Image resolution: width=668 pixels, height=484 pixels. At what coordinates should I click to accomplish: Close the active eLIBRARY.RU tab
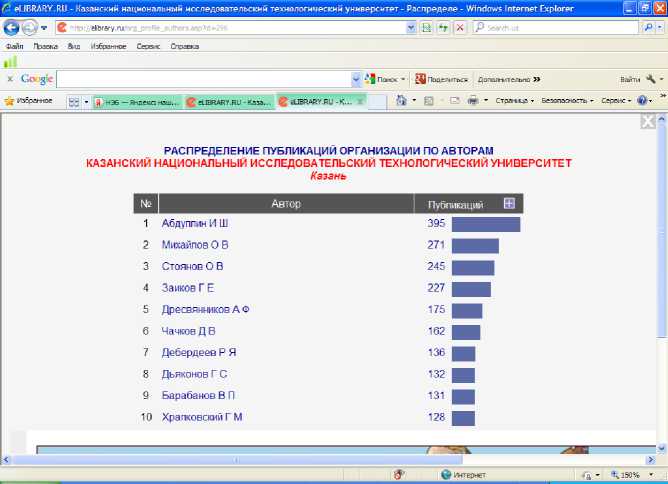pos(360,101)
